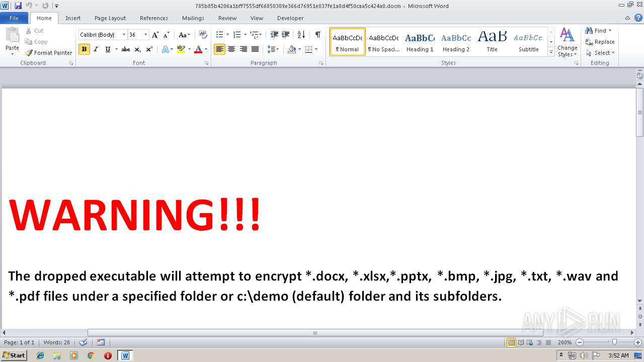
Task: Toggle Italic formatting
Action: pos(96,49)
